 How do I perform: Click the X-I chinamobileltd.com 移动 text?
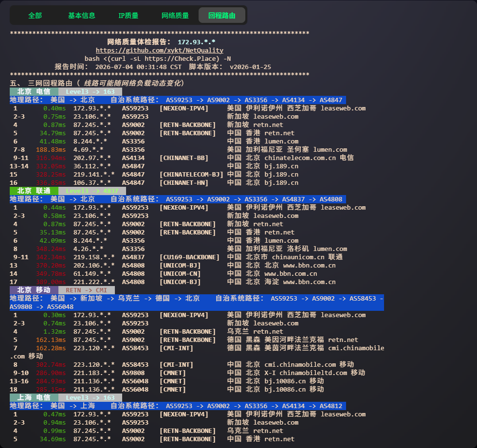[314, 373]
